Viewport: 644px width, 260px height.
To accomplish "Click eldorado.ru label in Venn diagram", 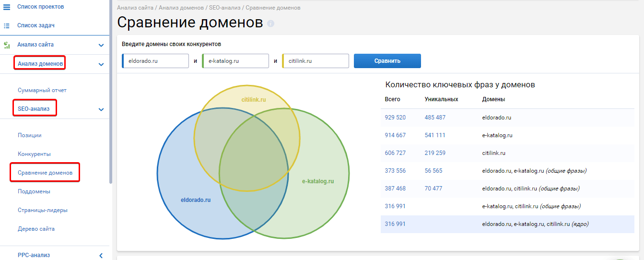I will pyautogui.click(x=196, y=200).
